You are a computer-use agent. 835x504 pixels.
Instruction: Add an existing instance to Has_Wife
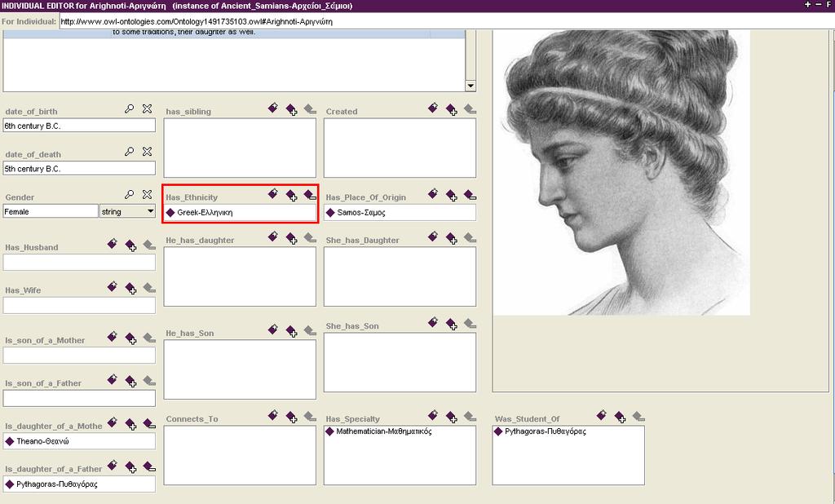[131, 288]
